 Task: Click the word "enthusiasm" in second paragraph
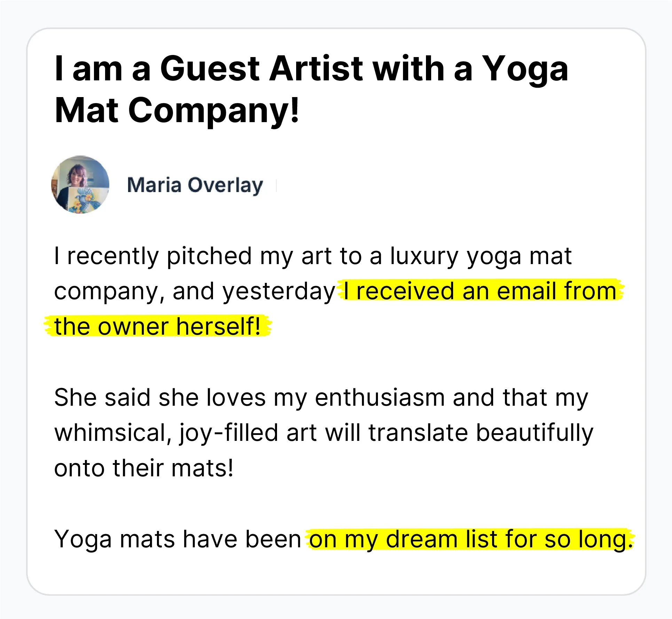(x=380, y=397)
